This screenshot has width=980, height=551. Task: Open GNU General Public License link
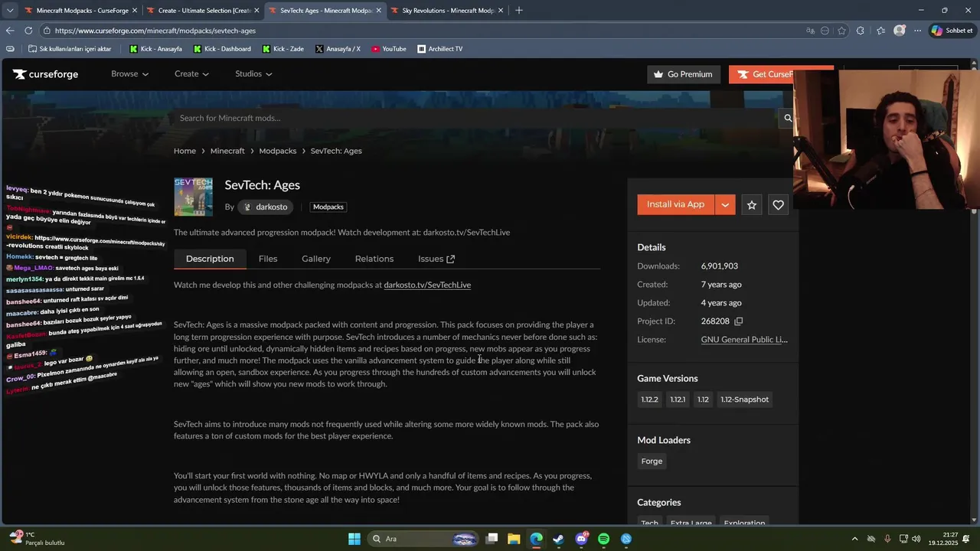[x=744, y=340]
